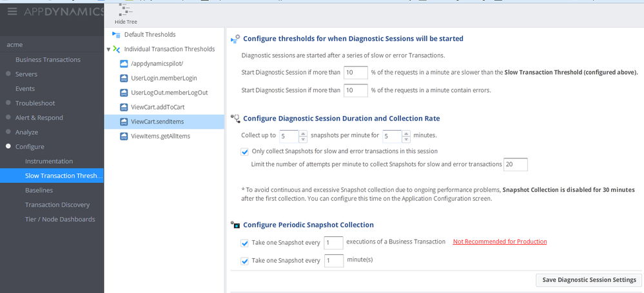The height and width of the screenshot is (293, 644).
Task: Increase snapshots per minute stepper
Action: [303, 133]
